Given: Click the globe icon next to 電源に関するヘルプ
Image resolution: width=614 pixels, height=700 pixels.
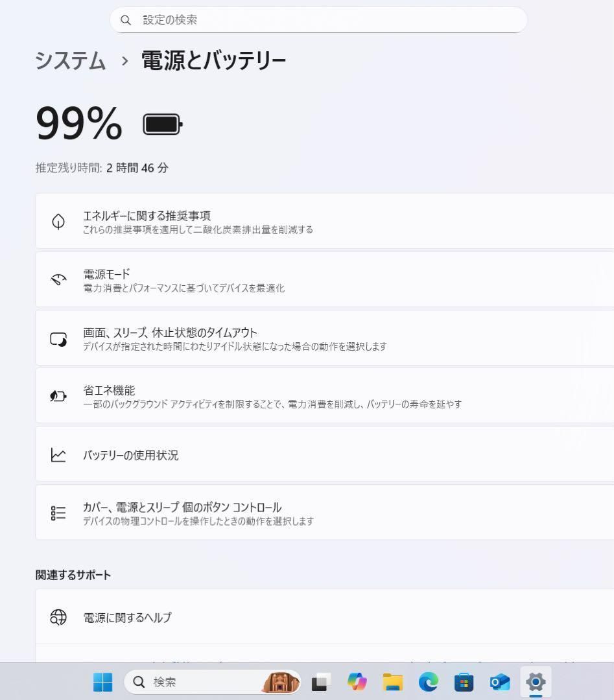Looking at the screenshot, I should (58, 617).
